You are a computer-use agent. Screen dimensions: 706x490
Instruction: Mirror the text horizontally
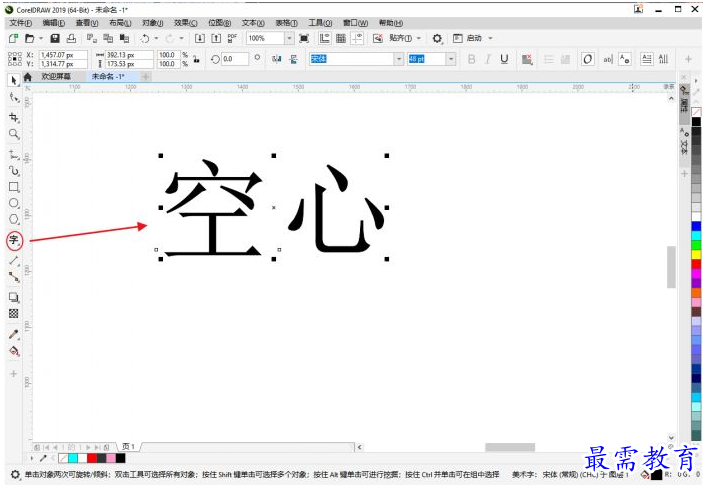(276, 59)
